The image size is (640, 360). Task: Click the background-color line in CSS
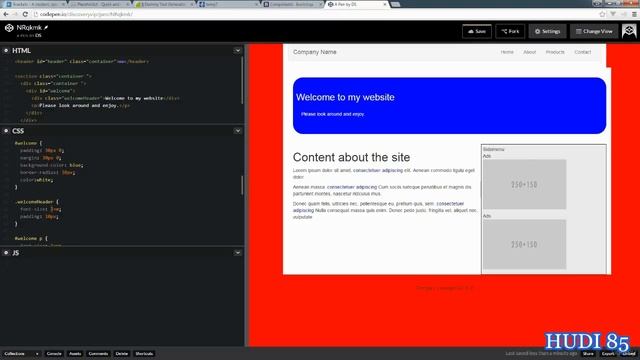[51, 165]
